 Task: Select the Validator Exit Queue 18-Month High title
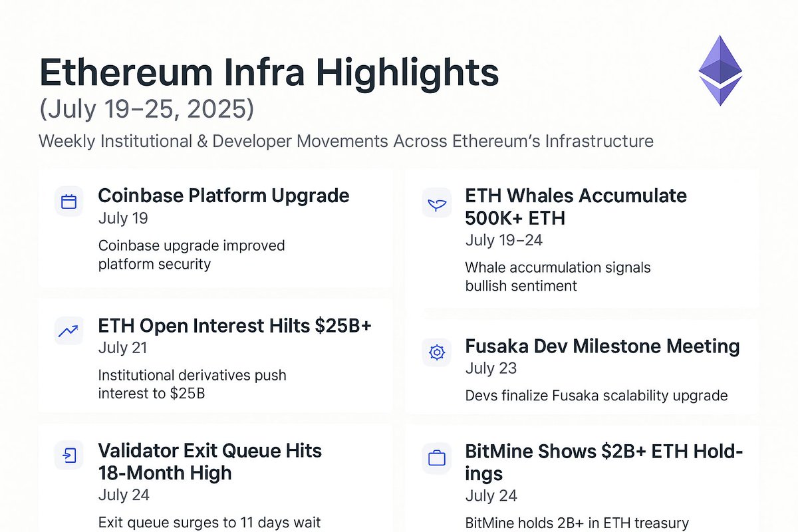click(x=209, y=462)
